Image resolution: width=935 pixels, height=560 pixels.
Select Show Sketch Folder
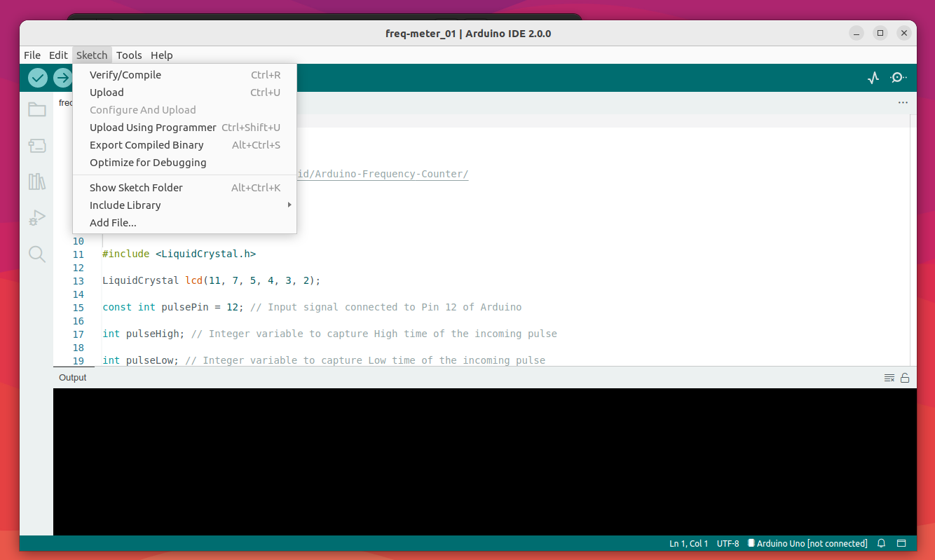(x=185, y=188)
